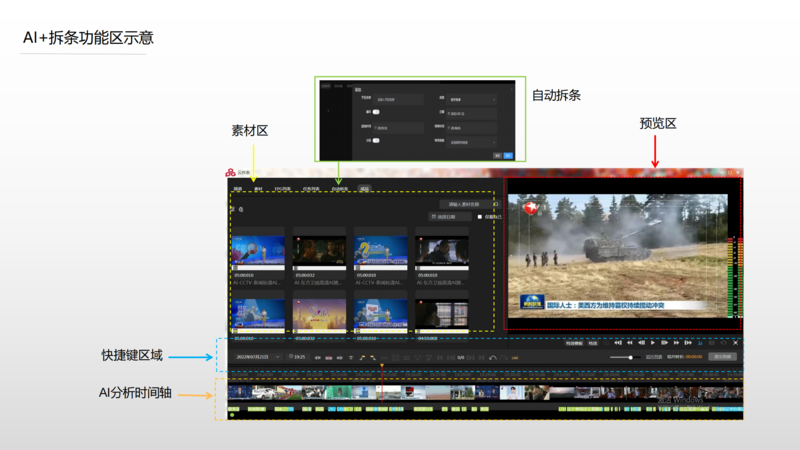The height and width of the screenshot is (450, 800).
Task: Click the search magnifier icon in material panel
Action: tap(241, 209)
